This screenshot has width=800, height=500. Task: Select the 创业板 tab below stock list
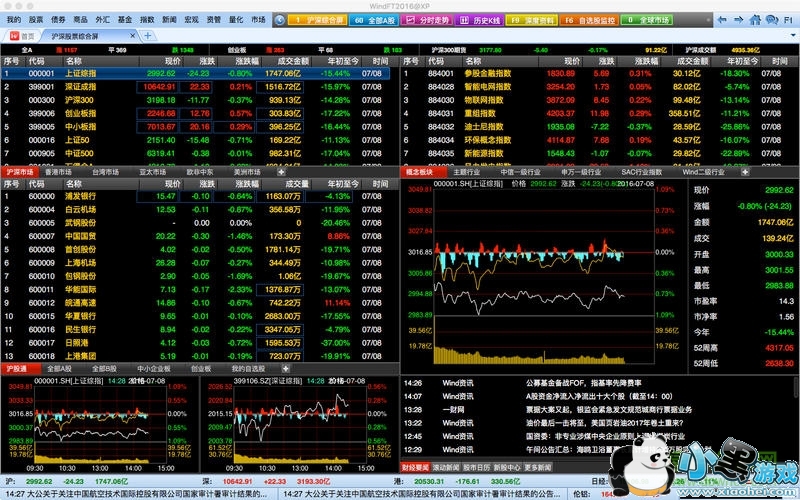tap(201, 369)
